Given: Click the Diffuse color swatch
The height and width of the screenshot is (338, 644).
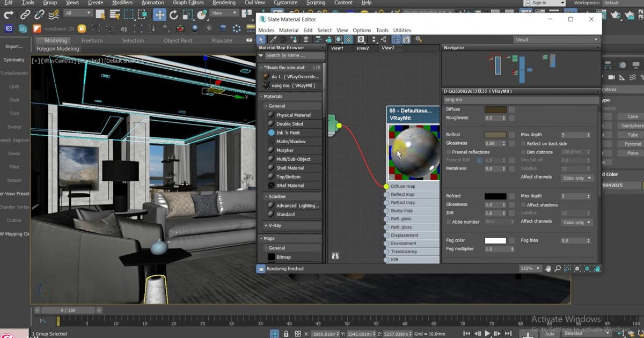Looking at the screenshot, I should 495,109.
